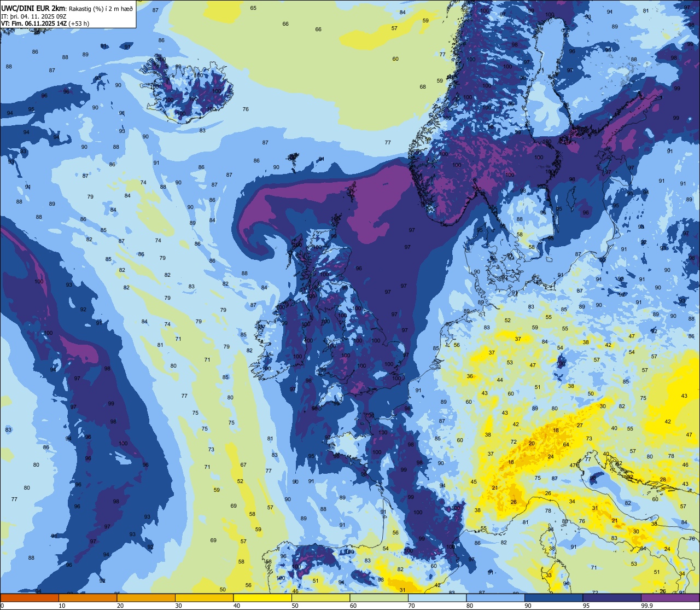The height and width of the screenshot is (610, 700).
Task: Click the '10' legend scale label
Action: click(62, 606)
